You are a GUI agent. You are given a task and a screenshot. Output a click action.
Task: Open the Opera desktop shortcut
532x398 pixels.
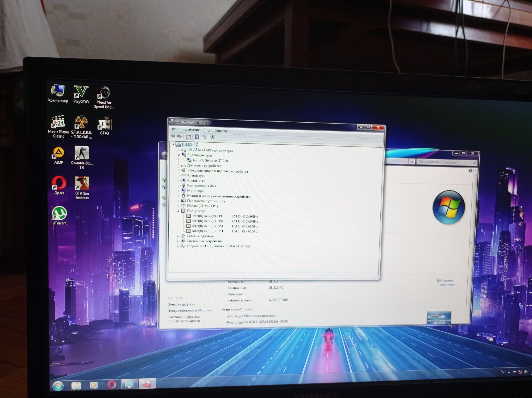click(59, 185)
